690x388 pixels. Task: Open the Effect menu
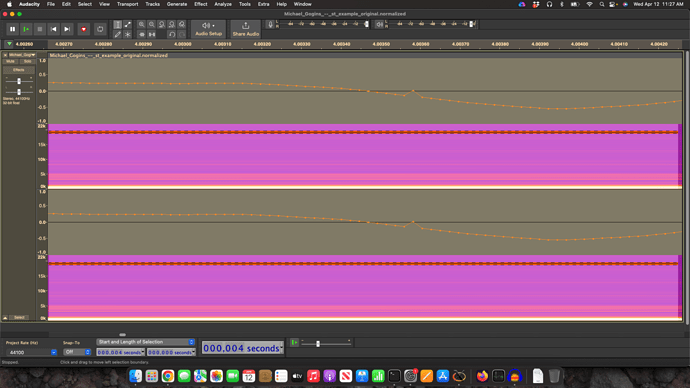click(201, 4)
